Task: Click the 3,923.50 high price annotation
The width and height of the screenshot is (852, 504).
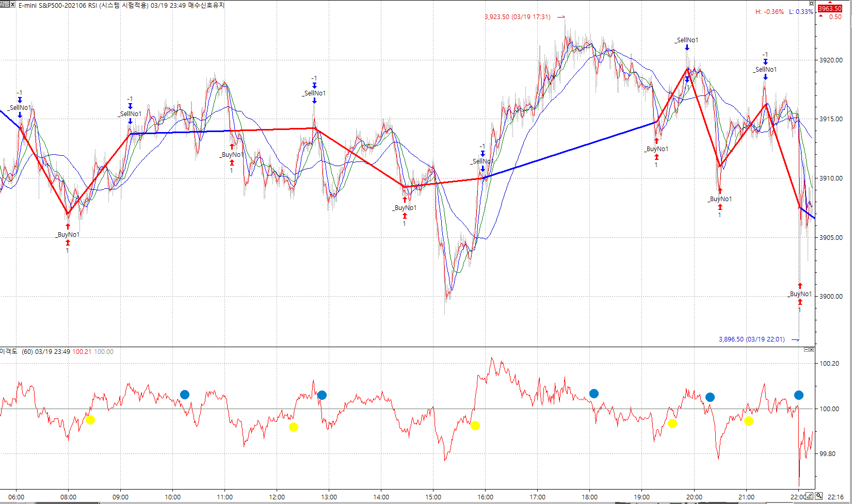Action: click(x=517, y=17)
